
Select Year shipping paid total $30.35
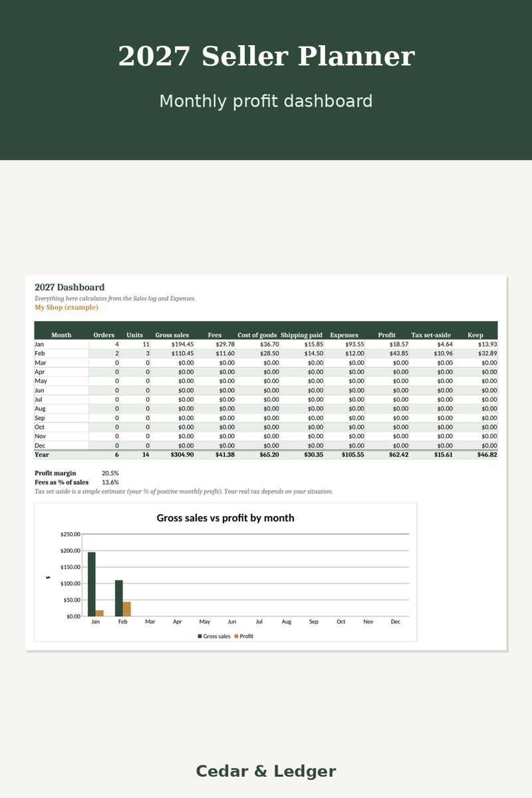pyautogui.click(x=313, y=455)
